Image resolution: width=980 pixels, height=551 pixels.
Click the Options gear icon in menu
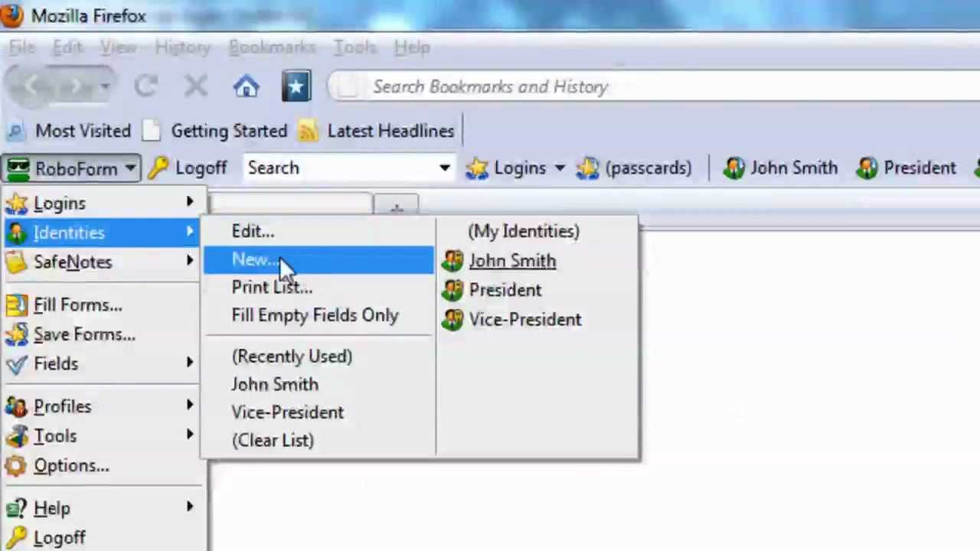pyautogui.click(x=16, y=465)
